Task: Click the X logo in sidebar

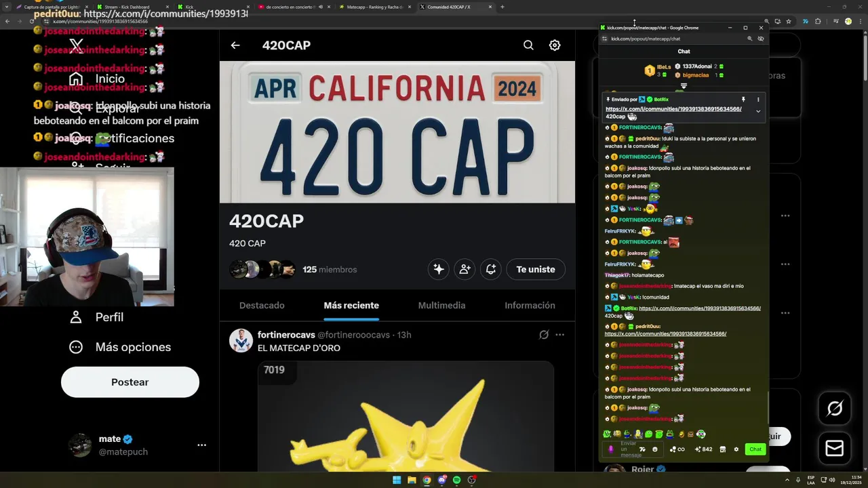Action: (77, 45)
